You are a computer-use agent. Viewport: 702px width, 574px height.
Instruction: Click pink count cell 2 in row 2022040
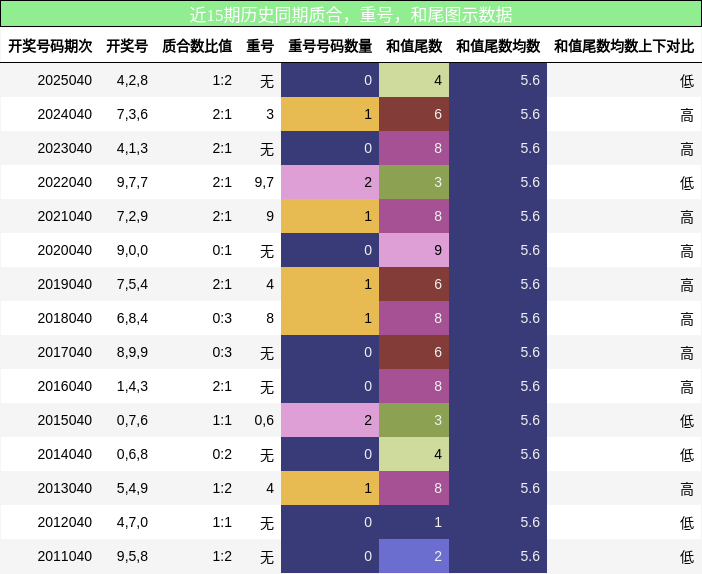330,182
